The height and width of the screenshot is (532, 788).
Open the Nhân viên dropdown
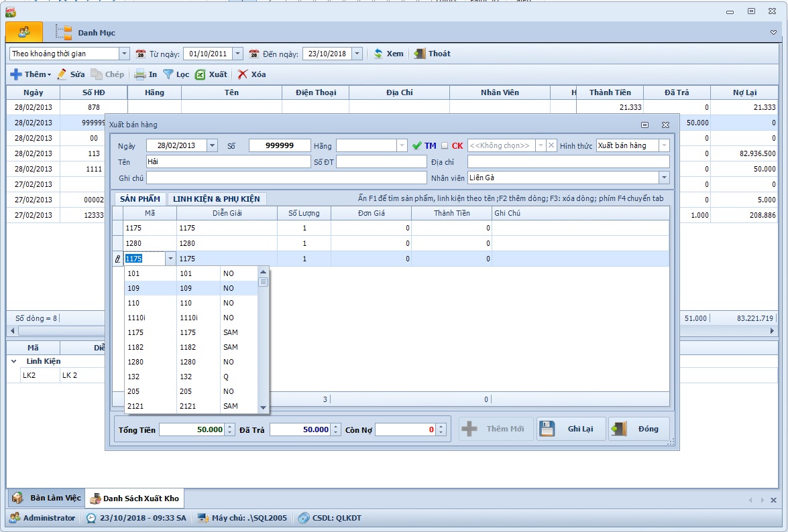tap(664, 178)
